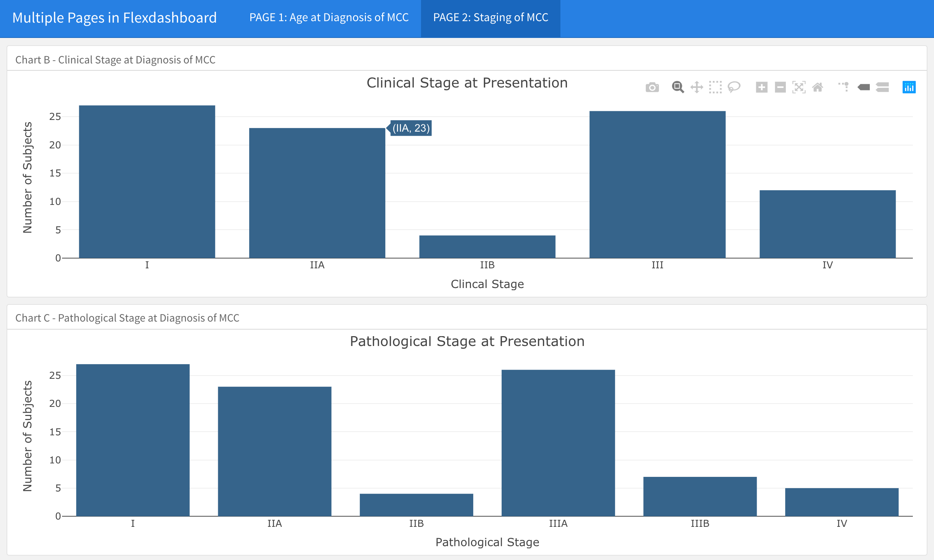Activate Lasso Select tool

click(x=734, y=87)
